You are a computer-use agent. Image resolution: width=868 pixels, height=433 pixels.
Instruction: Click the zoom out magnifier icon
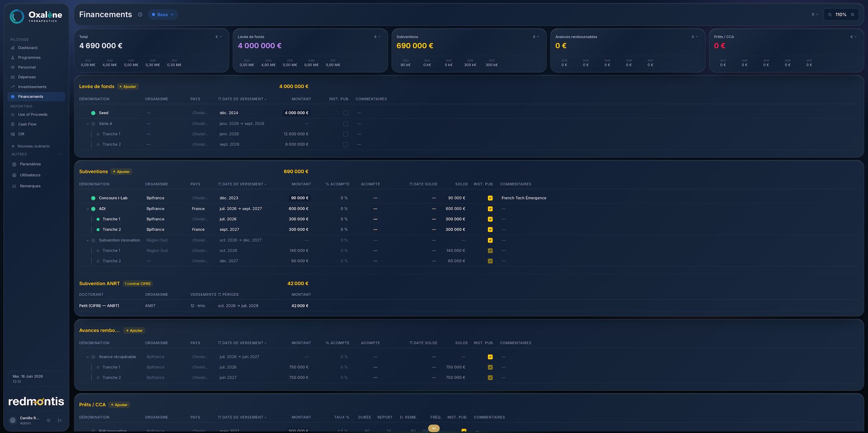point(830,14)
